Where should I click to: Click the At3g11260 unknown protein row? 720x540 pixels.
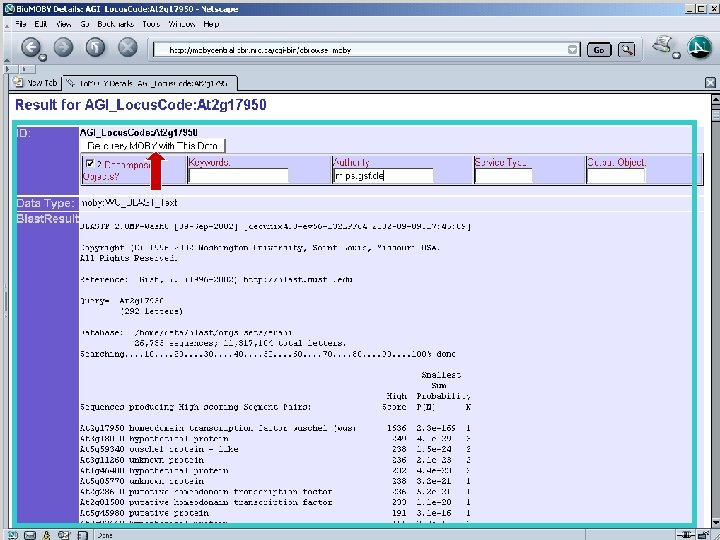275,460
